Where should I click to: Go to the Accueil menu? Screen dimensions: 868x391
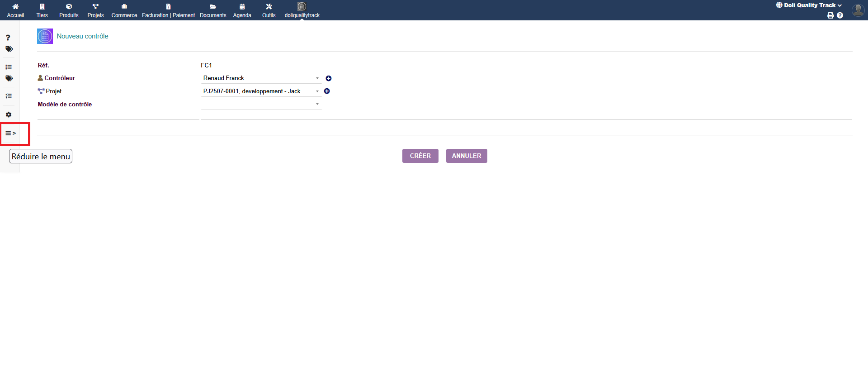tap(15, 10)
